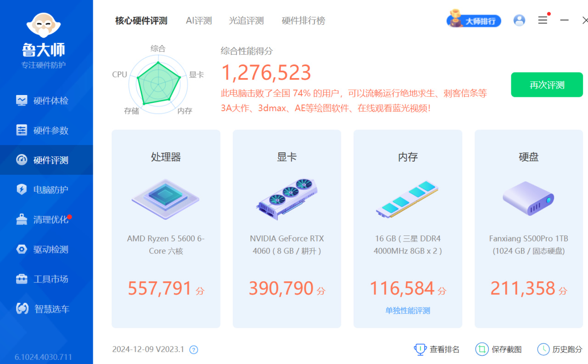Image resolution: width=588 pixels, height=364 pixels.
Task: Minimize the 鲁大师 window
Action: pyautogui.click(x=565, y=20)
